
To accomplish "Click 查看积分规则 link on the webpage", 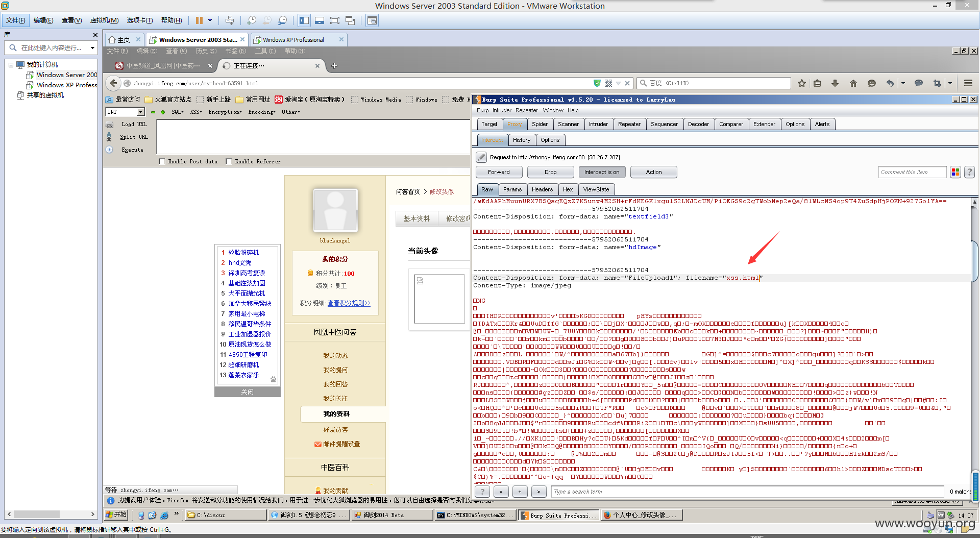I will tap(349, 303).
